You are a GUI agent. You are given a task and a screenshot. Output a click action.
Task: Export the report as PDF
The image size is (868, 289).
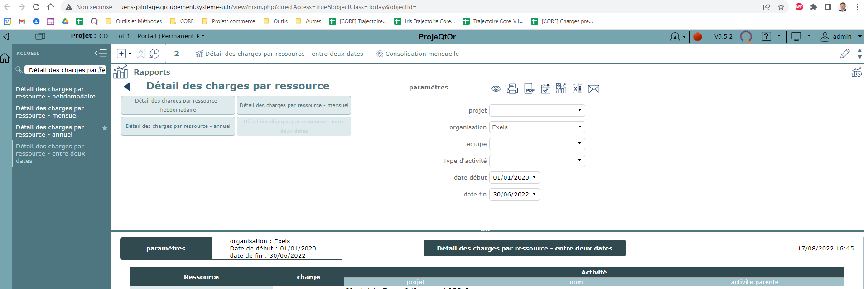pyautogui.click(x=529, y=89)
